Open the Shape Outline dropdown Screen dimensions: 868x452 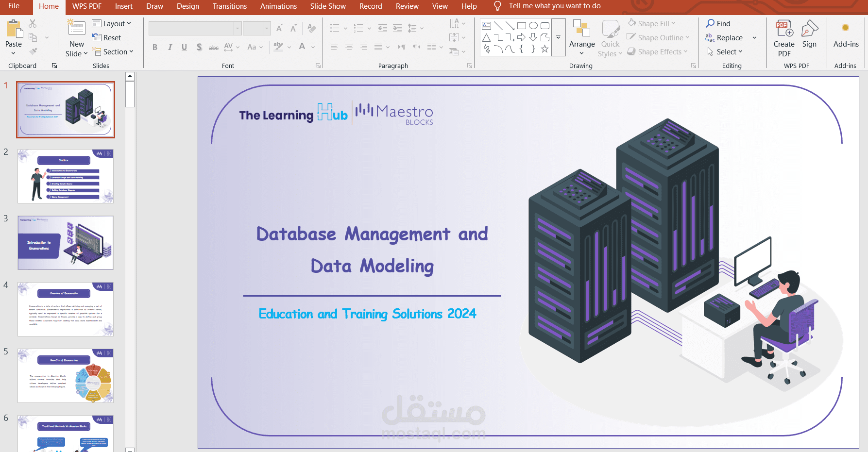(658, 37)
